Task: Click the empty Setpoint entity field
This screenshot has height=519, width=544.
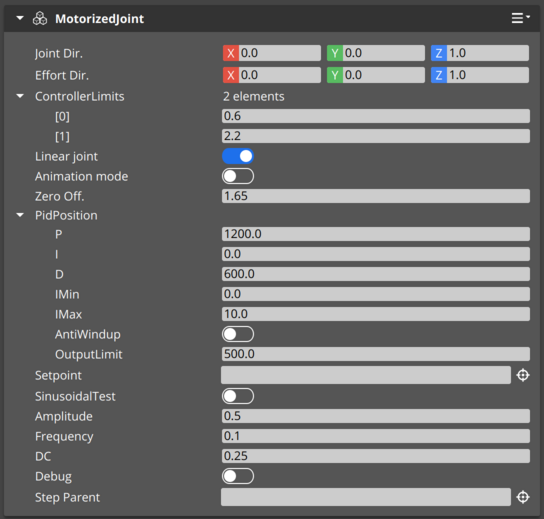Action: click(x=366, y=375)
